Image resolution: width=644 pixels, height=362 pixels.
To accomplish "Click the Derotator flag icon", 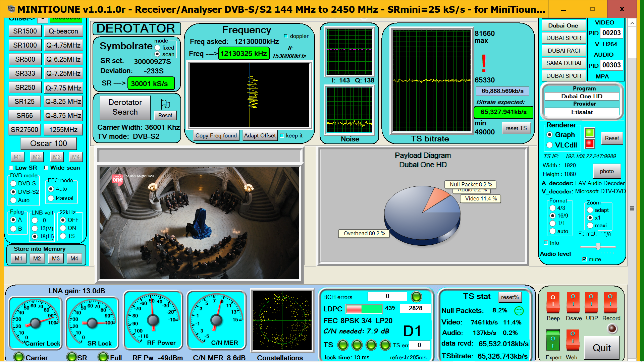I will point(165,104).
